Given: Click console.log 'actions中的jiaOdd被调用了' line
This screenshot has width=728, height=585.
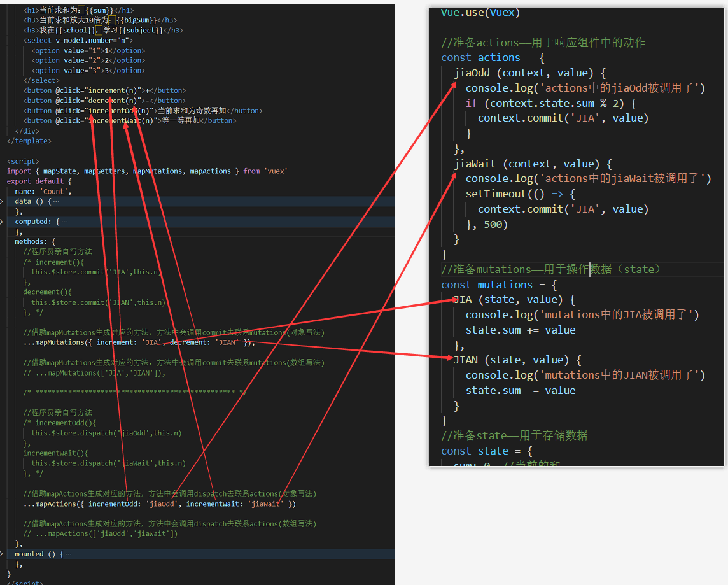Looking at the screenshot, I should [x=585, y=88].
